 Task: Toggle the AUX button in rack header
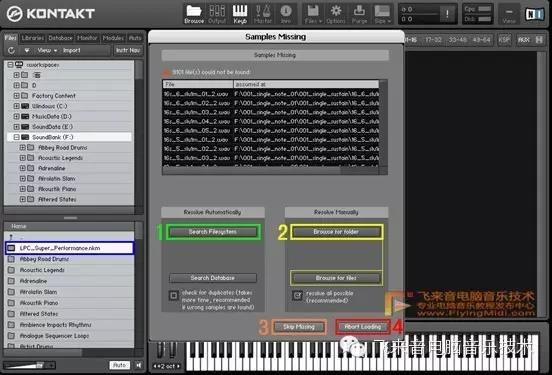(523, 39)
